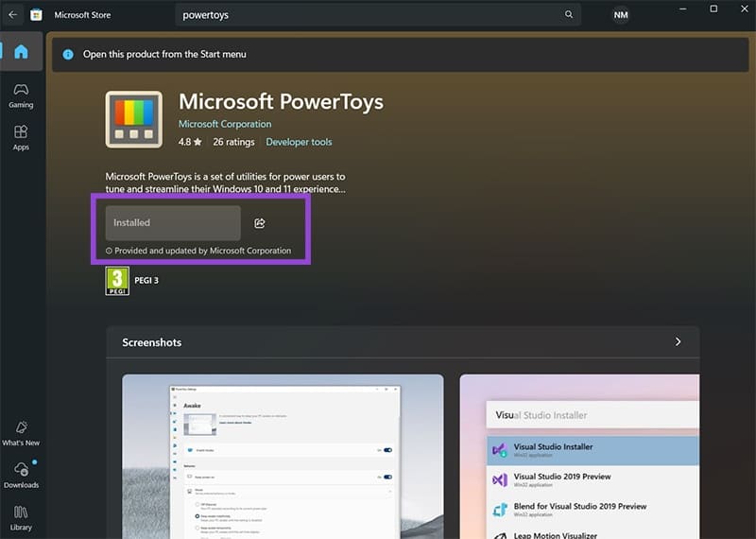Image resolution: width=756 pixels, height=539 pixels.
Task: Open the Home sidebar tab
Action: point(21,52)
